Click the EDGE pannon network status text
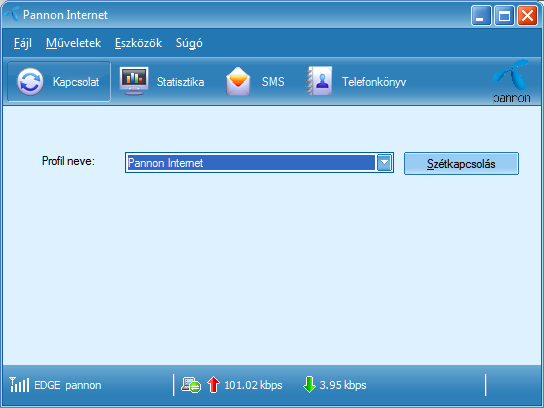The height and width of the screenshot is (408, 544). pos(68,385)
